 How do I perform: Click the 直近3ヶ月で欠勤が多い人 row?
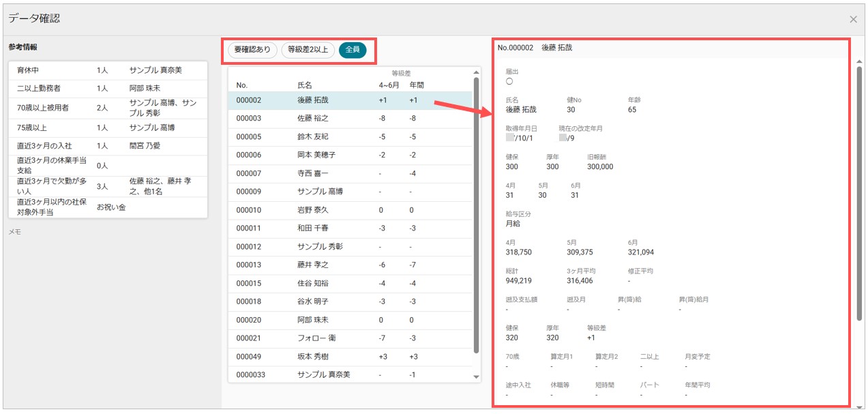tap(108, 186)
